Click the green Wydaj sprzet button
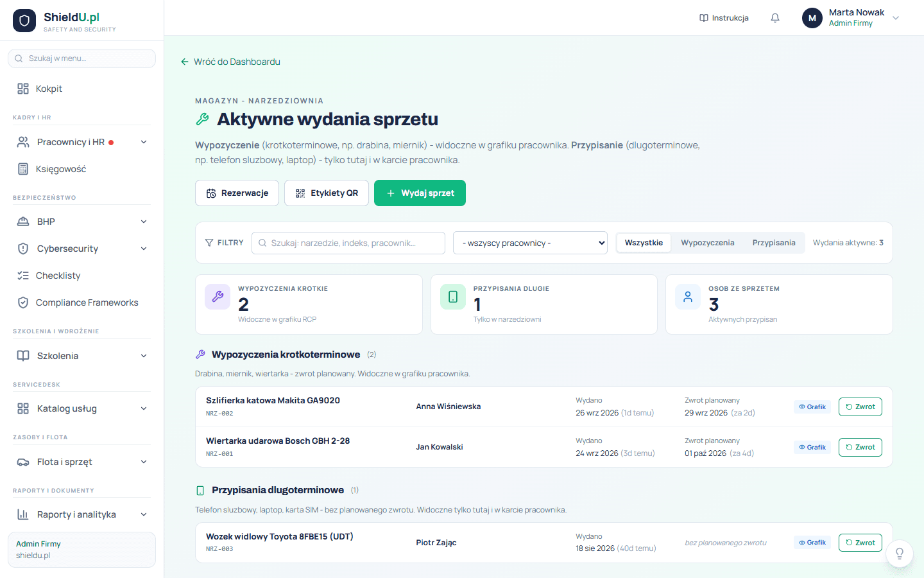Image resolution: width=924 pixels, height=578 pixels. point(420,193)
